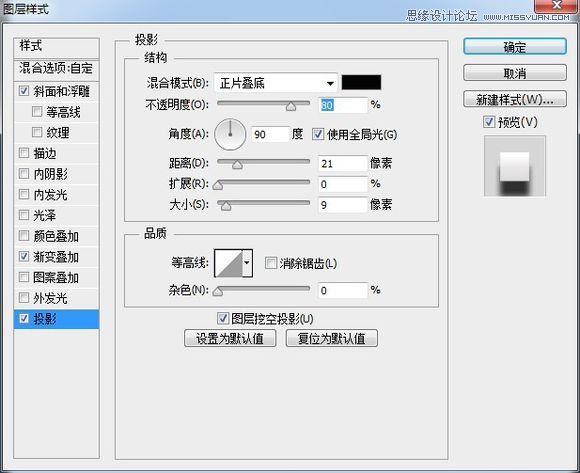Click the angle dial control

click(x=230, y=134)
